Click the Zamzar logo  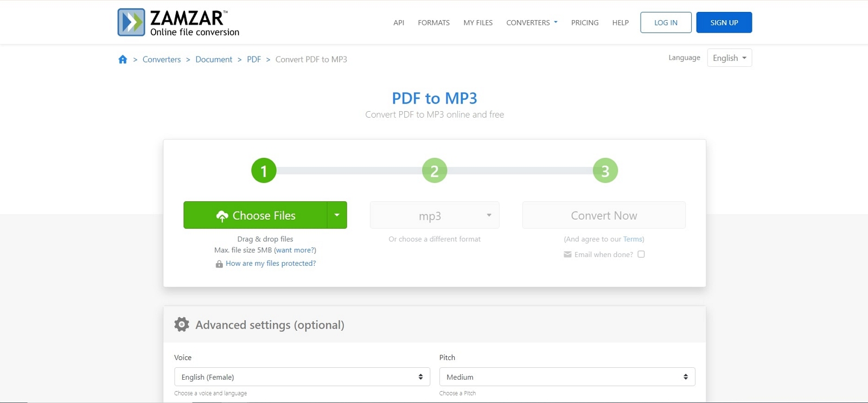point(178,22)
